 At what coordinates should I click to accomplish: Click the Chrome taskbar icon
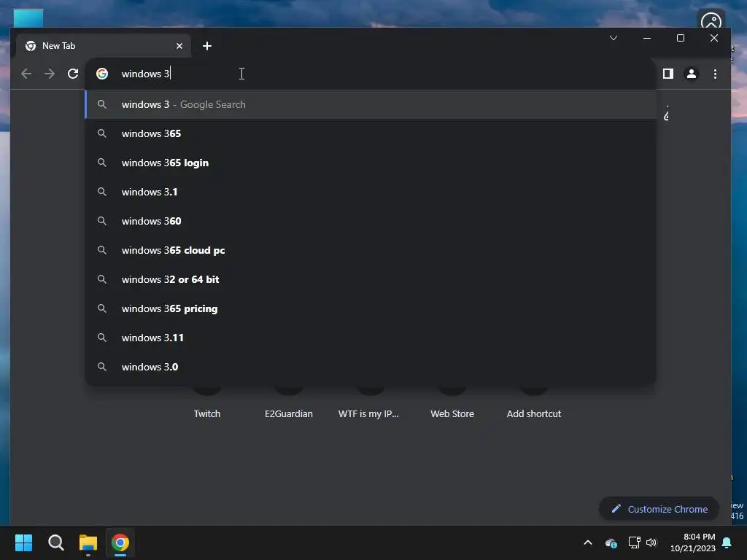120,542
